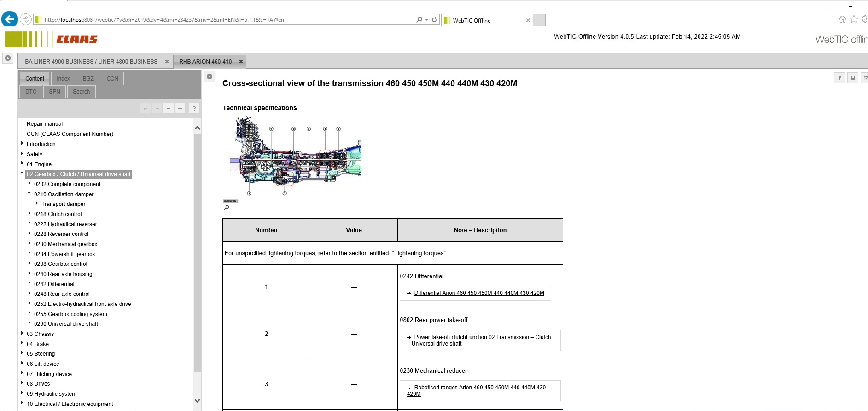Close the BA LINER 4900 BUSINESS tab

click(x=167, y=62)
